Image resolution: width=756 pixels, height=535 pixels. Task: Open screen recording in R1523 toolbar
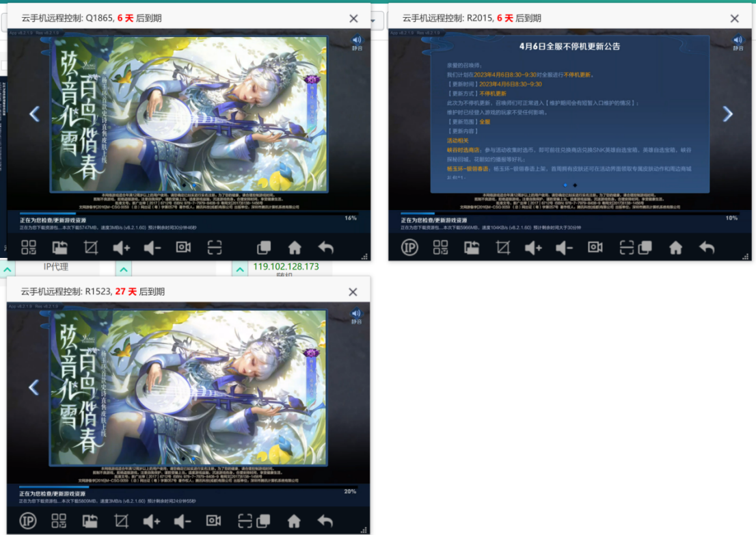coord(213,521)
